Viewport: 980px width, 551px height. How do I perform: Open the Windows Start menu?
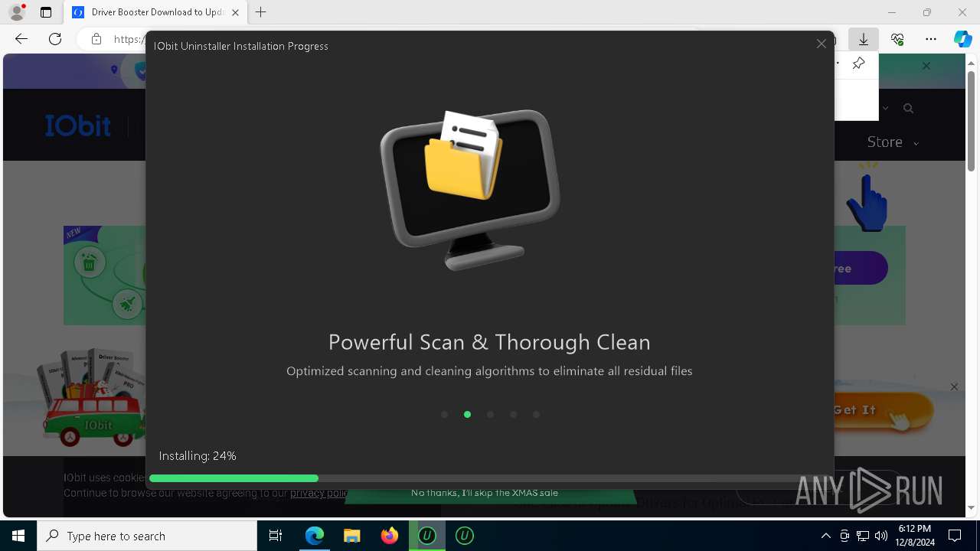pyautogui.click(x=18, y=536)
